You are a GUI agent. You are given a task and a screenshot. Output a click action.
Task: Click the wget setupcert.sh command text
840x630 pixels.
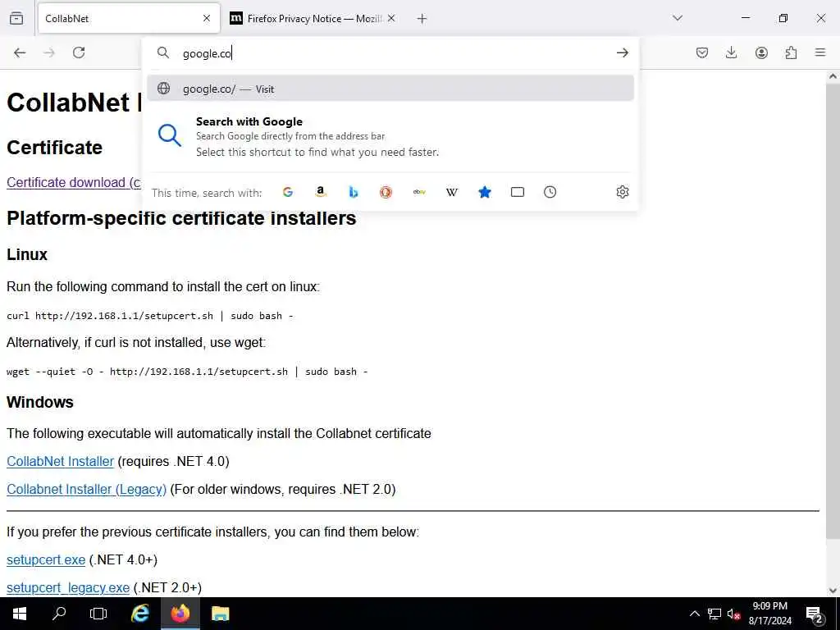(x=187, y=372)
